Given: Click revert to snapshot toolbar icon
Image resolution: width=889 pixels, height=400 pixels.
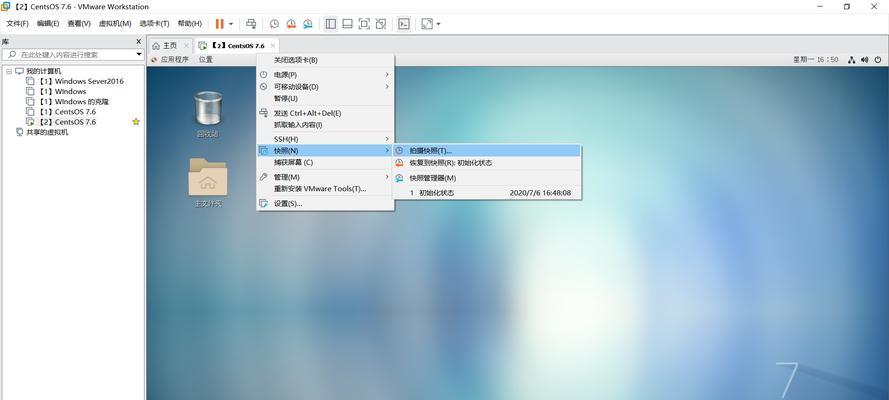Looking at the screenshot, I should (x=291, y=24).
